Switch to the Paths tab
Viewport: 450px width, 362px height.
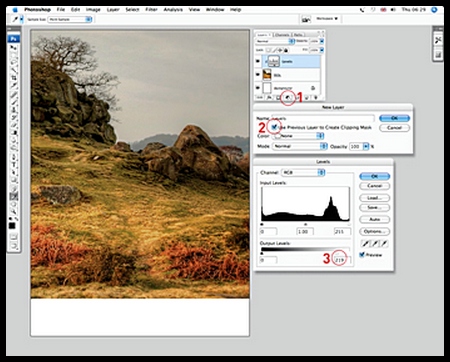coord(298,35)
